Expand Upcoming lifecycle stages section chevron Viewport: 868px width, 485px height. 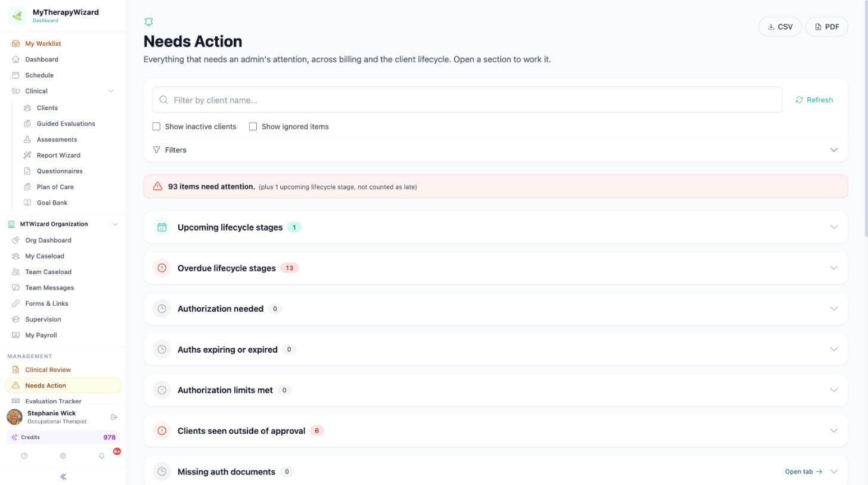834,228
